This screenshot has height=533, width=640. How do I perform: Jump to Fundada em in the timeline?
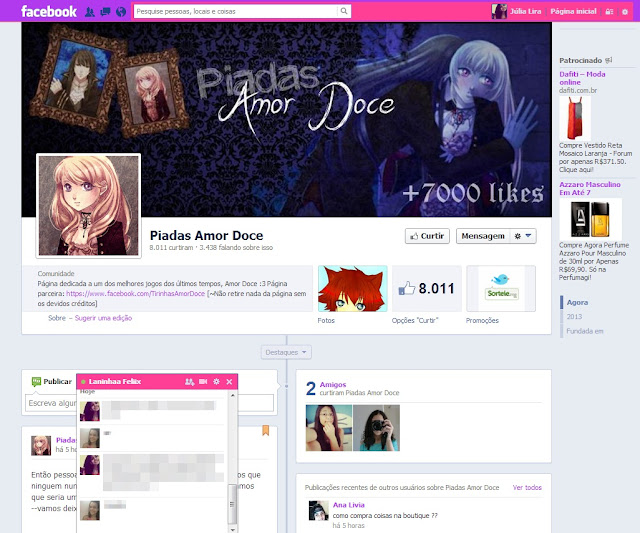(x=584, y=331)
